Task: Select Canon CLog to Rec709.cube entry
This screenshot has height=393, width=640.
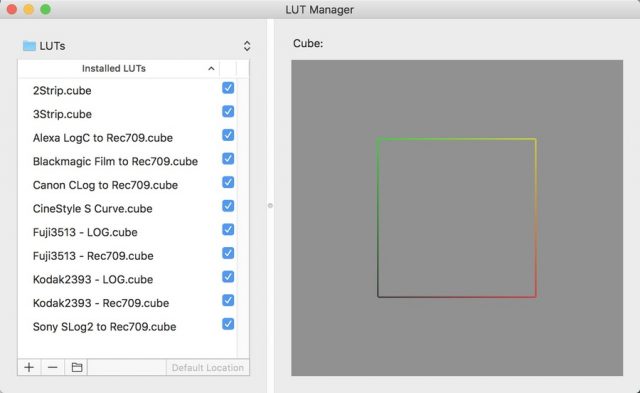Action: click(105, 185)
